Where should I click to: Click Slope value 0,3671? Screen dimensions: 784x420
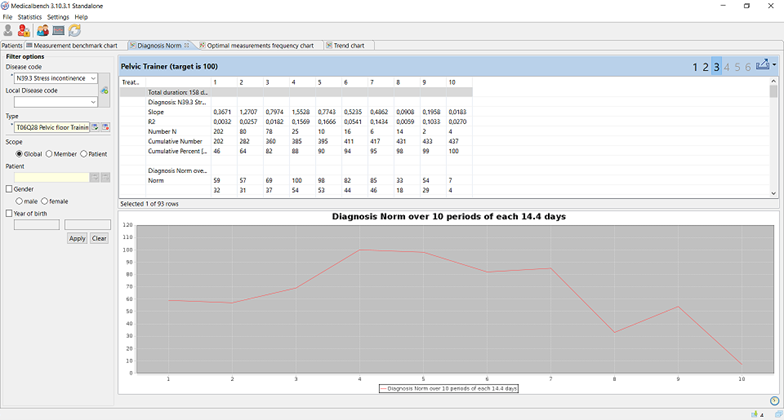[222, 112]
